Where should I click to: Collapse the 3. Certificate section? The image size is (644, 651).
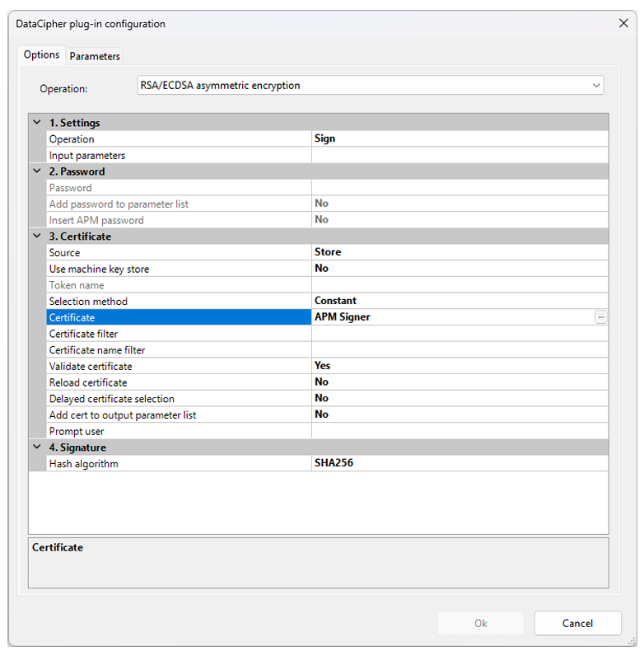[37, 236]
